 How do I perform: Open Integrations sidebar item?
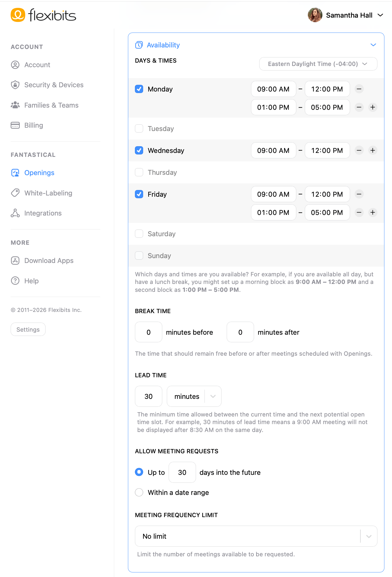(43, 213)
